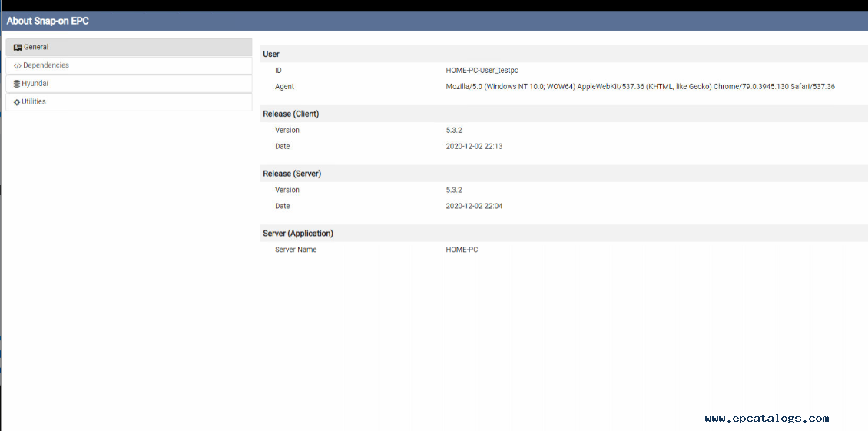This screenshot has width=868, height=431.
Task: Click the client date 2020-12-02 22:13
Action: click(x=474, y=146)
